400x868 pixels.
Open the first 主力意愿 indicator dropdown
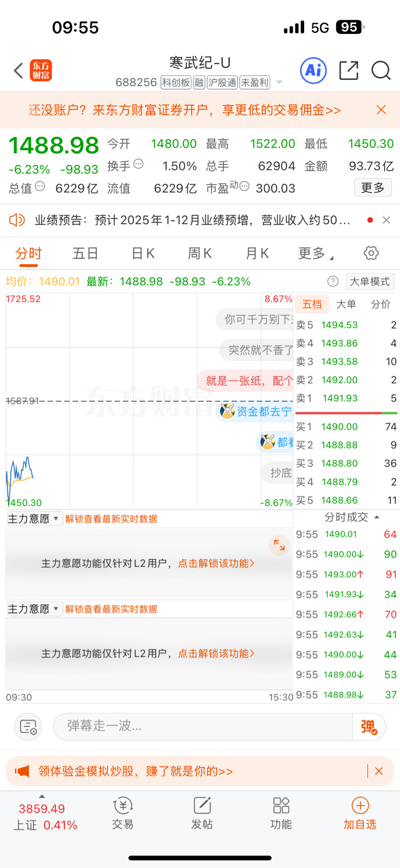(34, 519)
